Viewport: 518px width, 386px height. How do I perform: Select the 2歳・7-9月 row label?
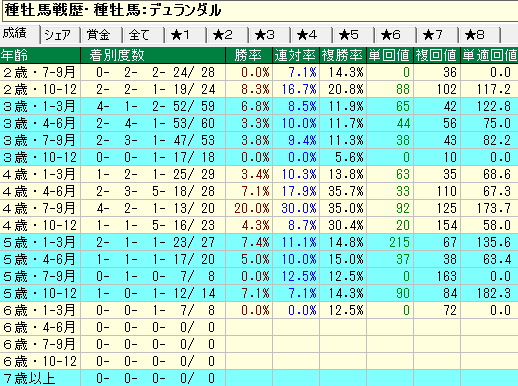click(40, 72)
